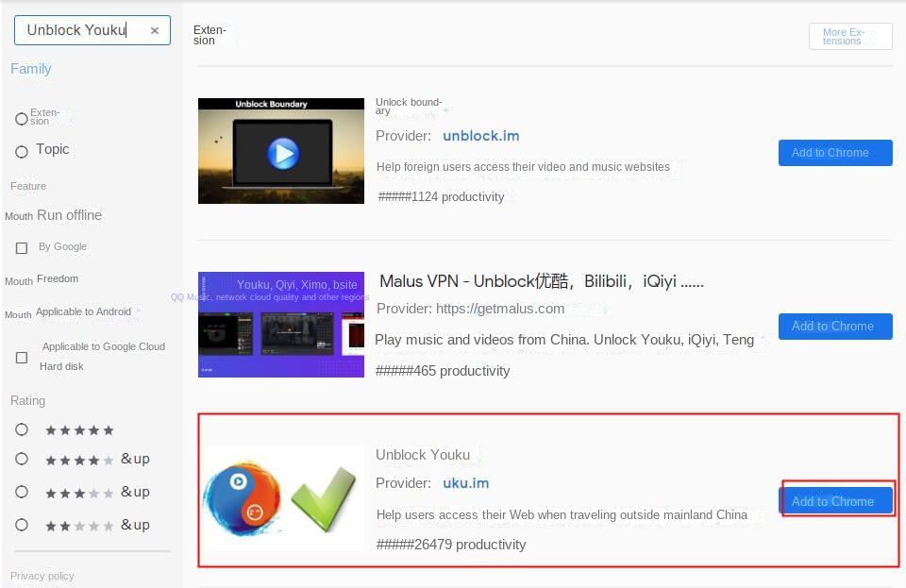
Task: Open the unblock.im provider link
Action: [x=480, y=136]
